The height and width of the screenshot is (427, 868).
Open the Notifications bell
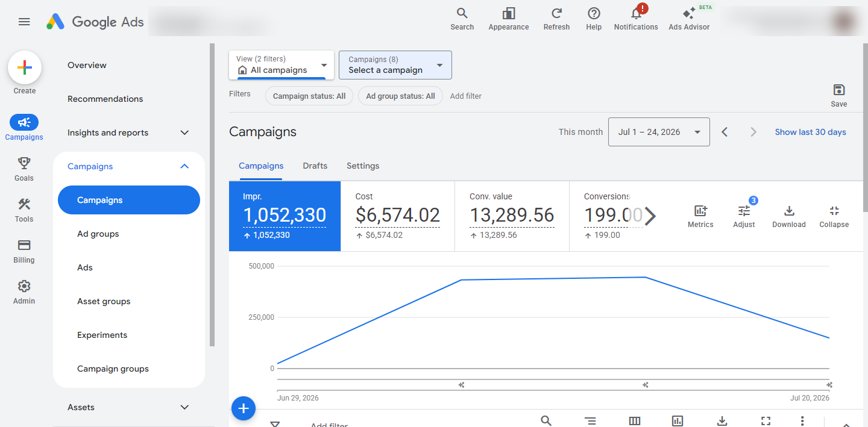click(x=636, y=19)
